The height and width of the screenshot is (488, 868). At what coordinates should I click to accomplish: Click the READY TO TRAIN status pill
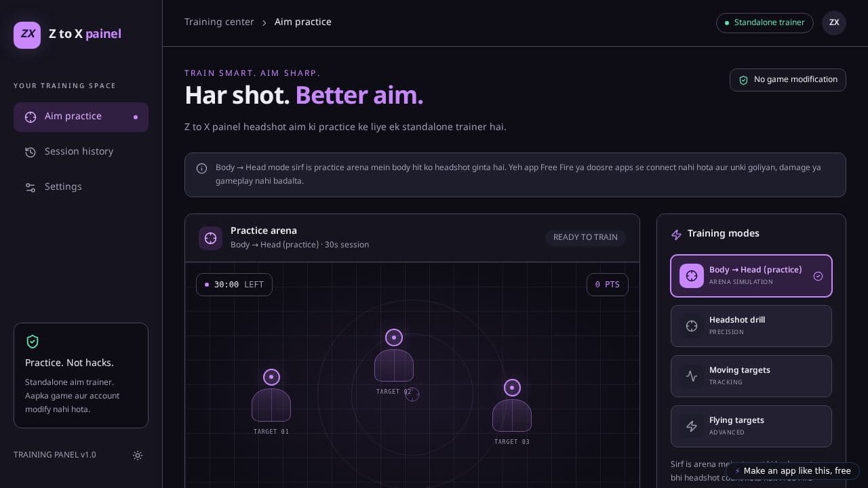585,237
